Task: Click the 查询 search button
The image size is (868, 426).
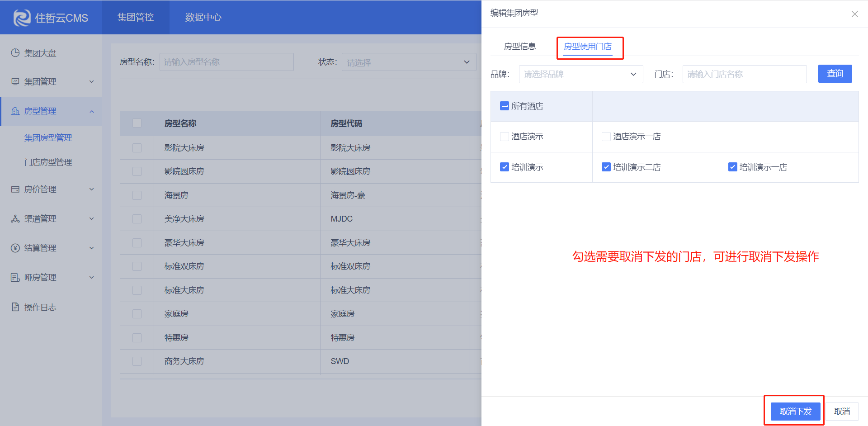Action: pyautogui.click(x=835, y=74)
